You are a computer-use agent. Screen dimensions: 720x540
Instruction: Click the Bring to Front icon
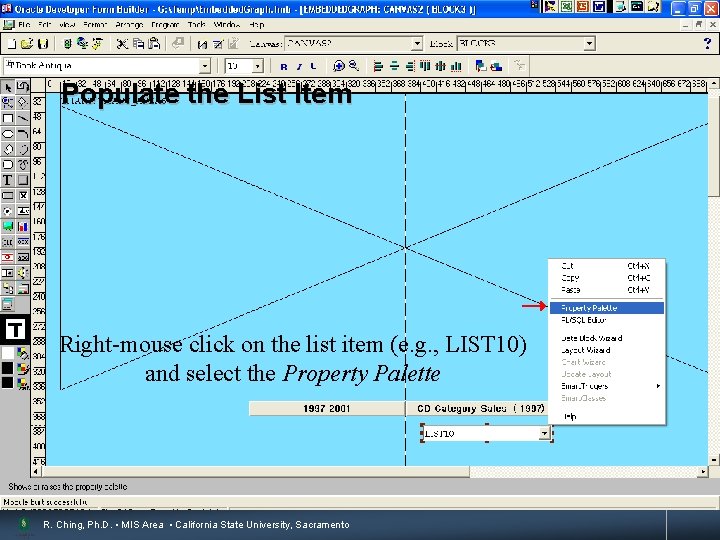480,66
